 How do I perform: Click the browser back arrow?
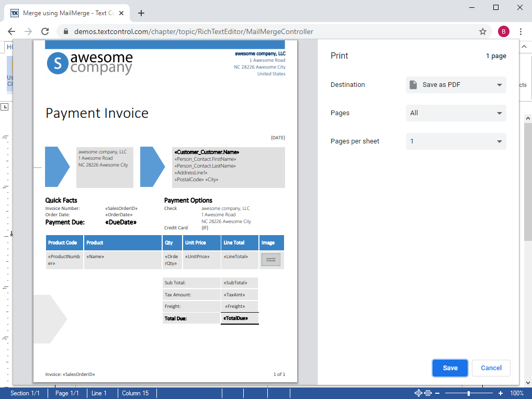(x=12, y=31)
